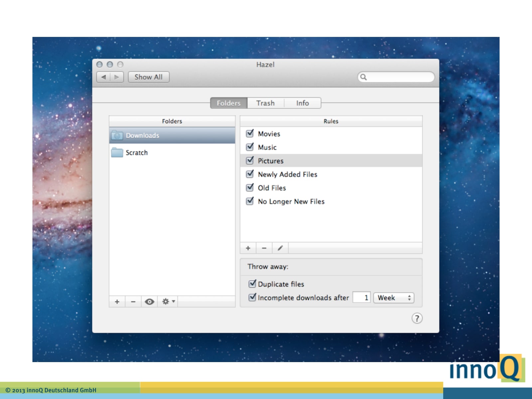
Task: Add a folder with plus button
Action: (117, 302)
